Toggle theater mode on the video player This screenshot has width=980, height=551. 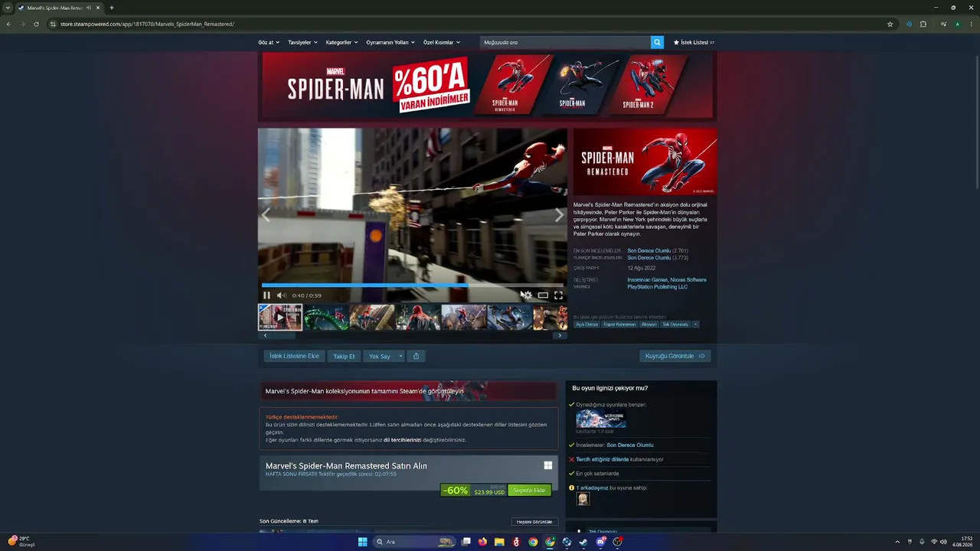click(543, 295)
